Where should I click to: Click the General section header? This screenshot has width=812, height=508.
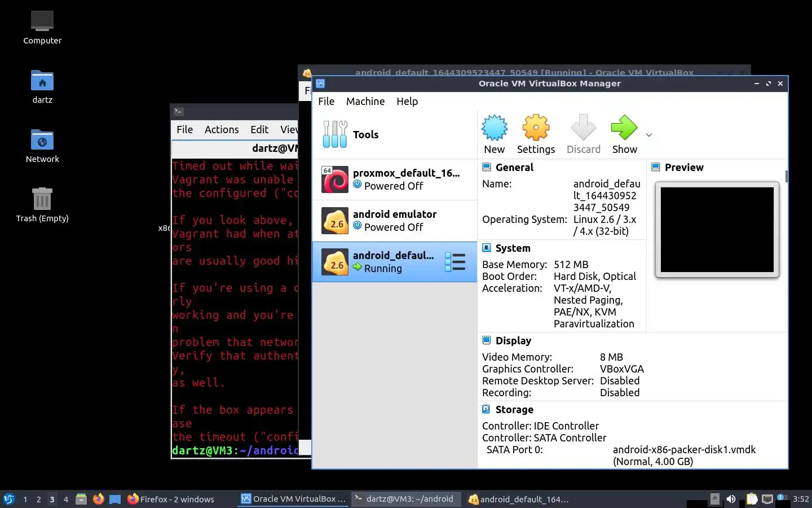[514, 167]
